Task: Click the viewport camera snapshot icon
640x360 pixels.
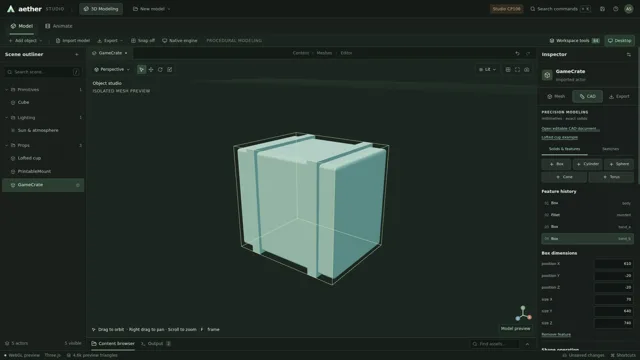Action: click(x=527, y=69)
